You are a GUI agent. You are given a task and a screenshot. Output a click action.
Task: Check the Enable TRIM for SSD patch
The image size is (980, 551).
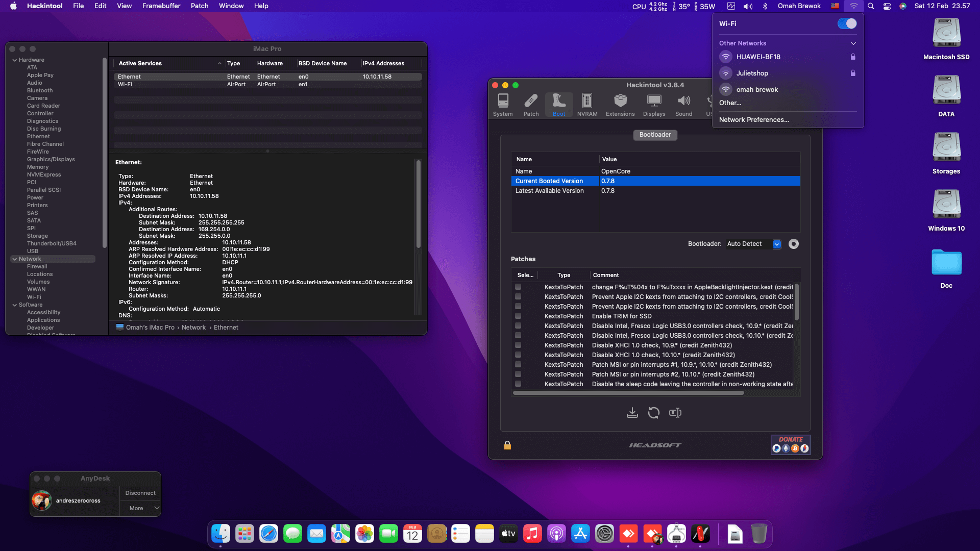[518, 316]
